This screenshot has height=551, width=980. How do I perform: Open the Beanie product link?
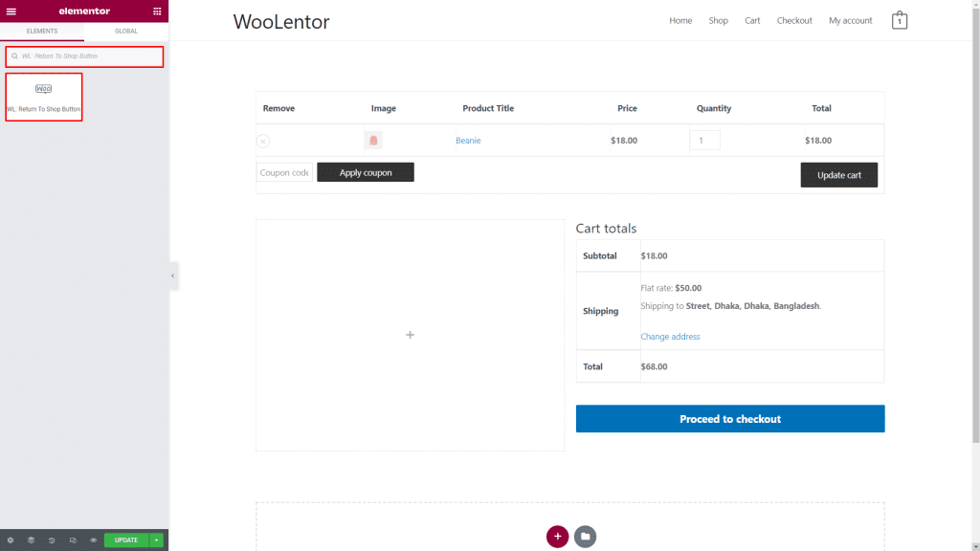click(468, 141)
